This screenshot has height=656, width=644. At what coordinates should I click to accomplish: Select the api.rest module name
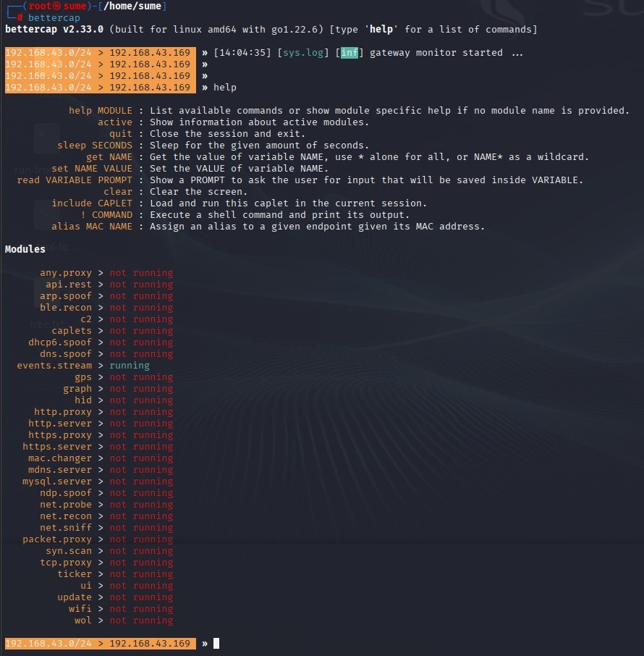[69, 285]
